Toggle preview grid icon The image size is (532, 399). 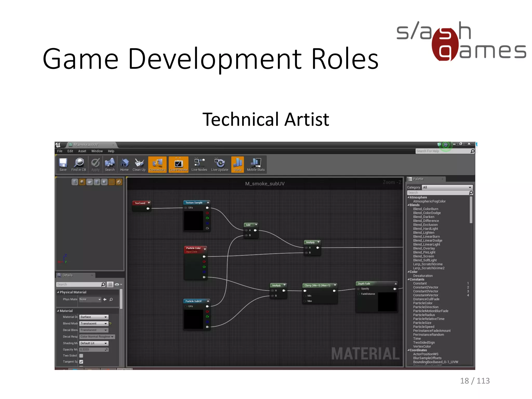pos(111,182)
